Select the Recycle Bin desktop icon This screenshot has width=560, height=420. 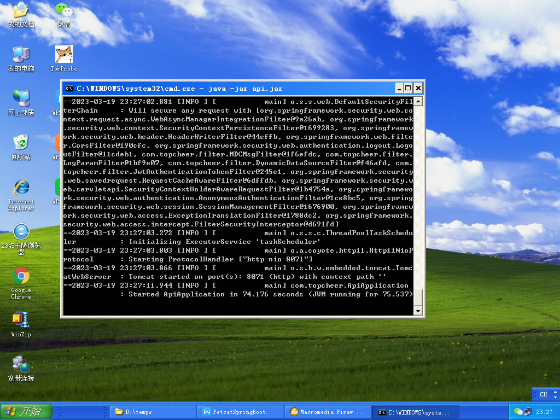point(21,147)
